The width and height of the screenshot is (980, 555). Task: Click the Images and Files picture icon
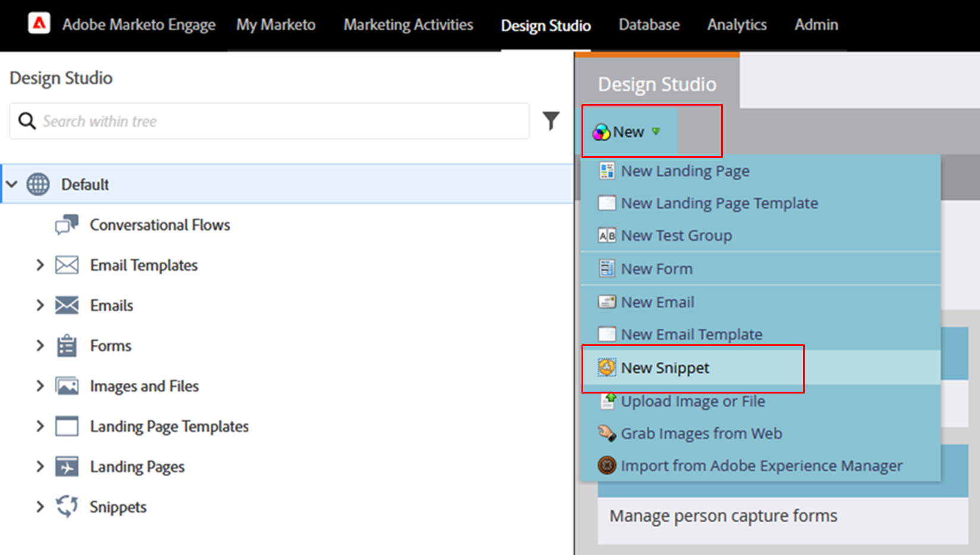click(x=67, y=386)
